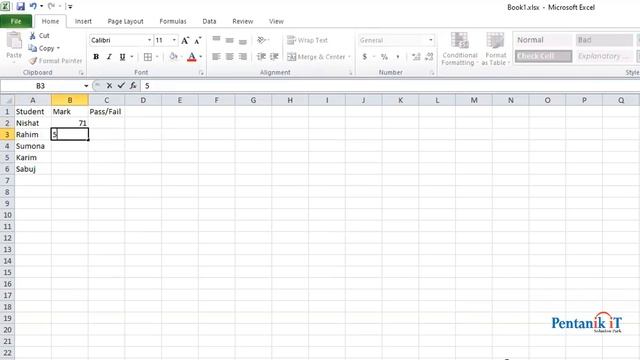The image size is (640, 360).
Task: Click the Select All corner button
Action: [7, 100]
